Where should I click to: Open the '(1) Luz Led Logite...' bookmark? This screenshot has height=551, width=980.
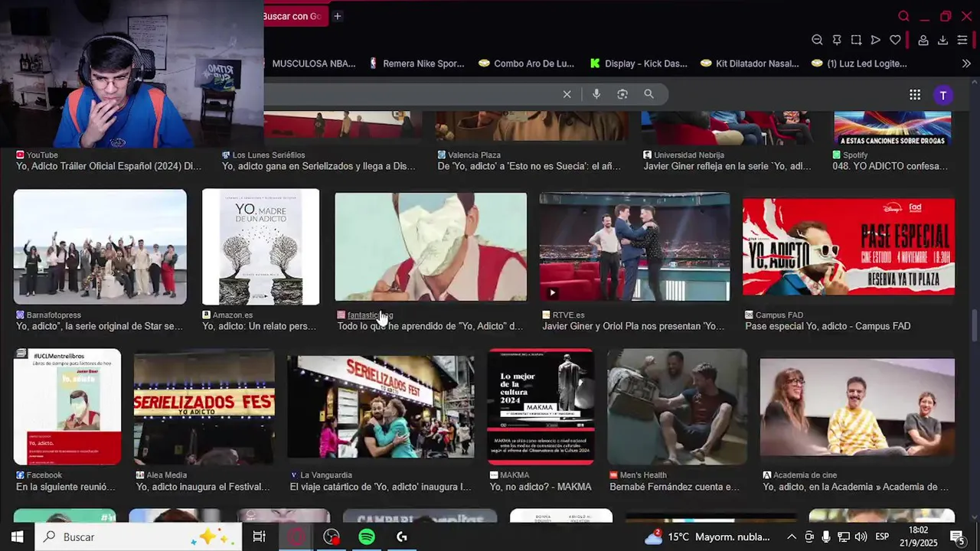point(859,64)
